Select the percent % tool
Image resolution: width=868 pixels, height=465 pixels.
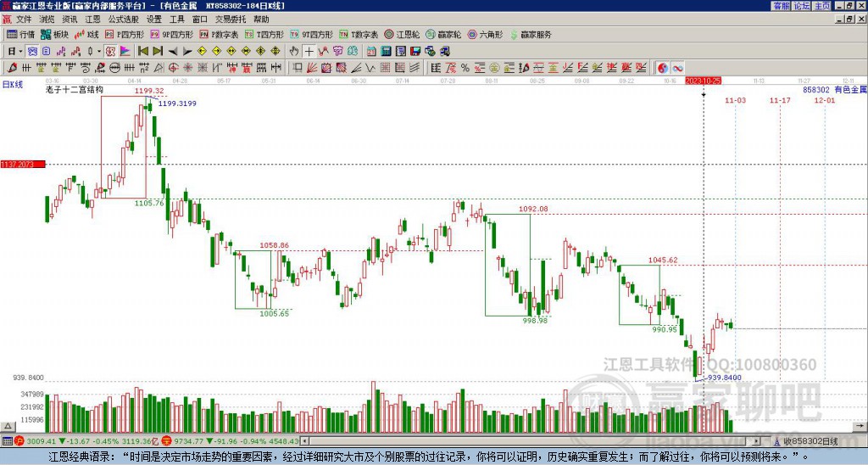coord(465,68)
